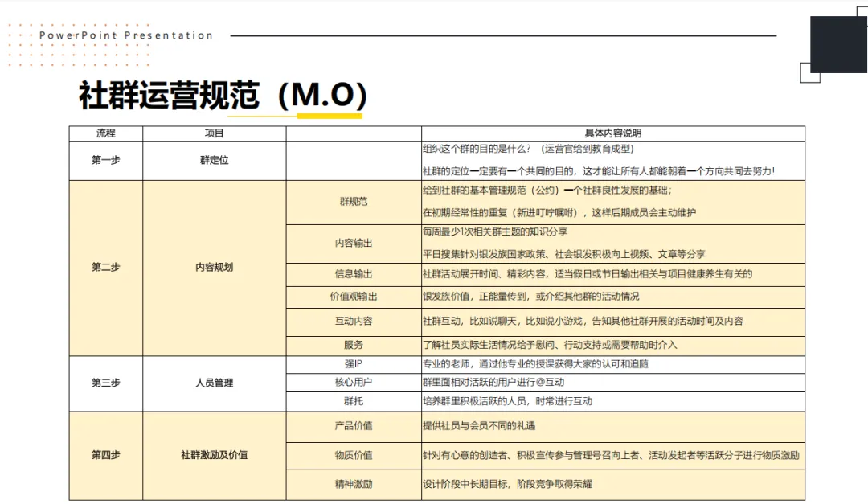Click the text 每周最少1次相关群主题的知识分享

pos(495,232)
